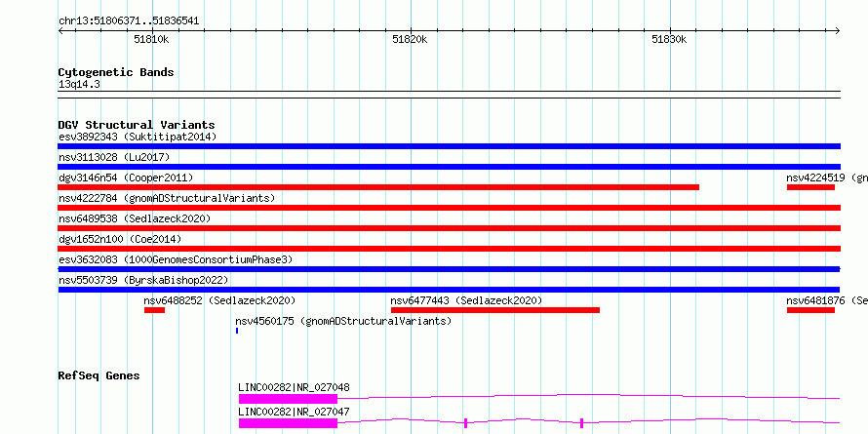Select the blue bar under nsv5503739

click(449, 290)
